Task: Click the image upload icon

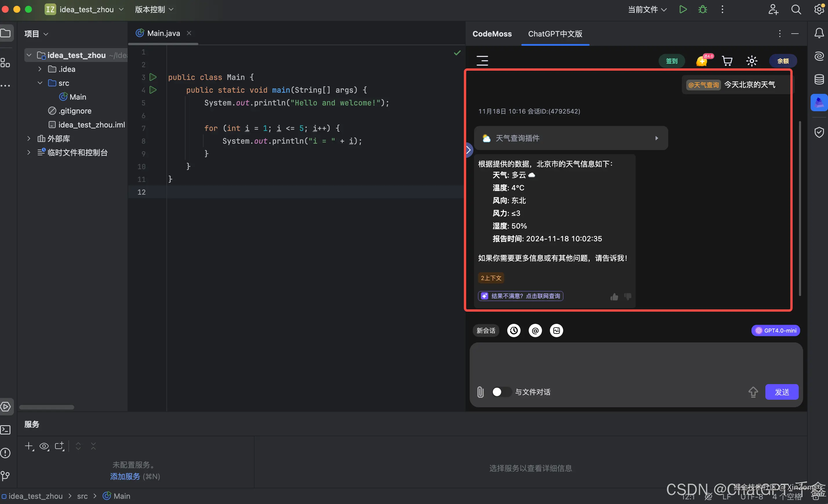Action: pos(556,330)
